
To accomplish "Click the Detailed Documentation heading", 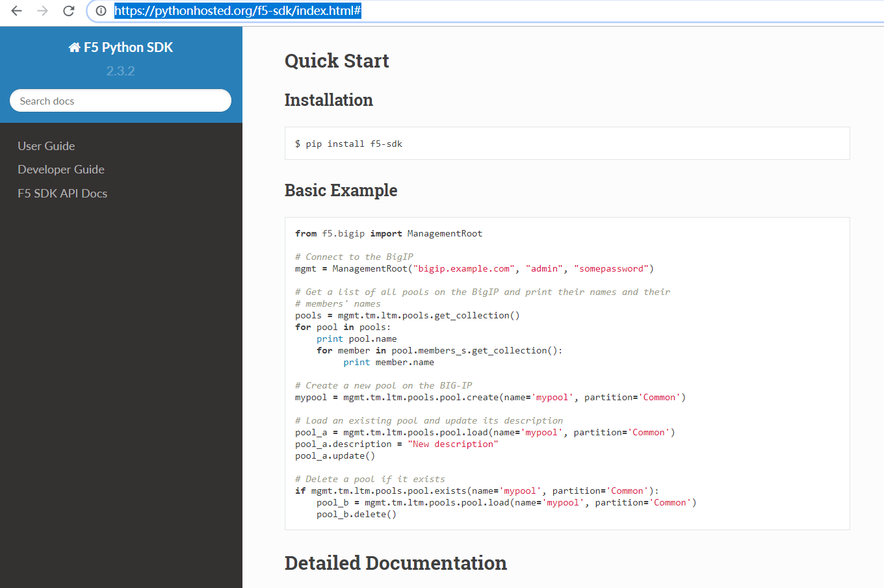I will click(396, 563).
